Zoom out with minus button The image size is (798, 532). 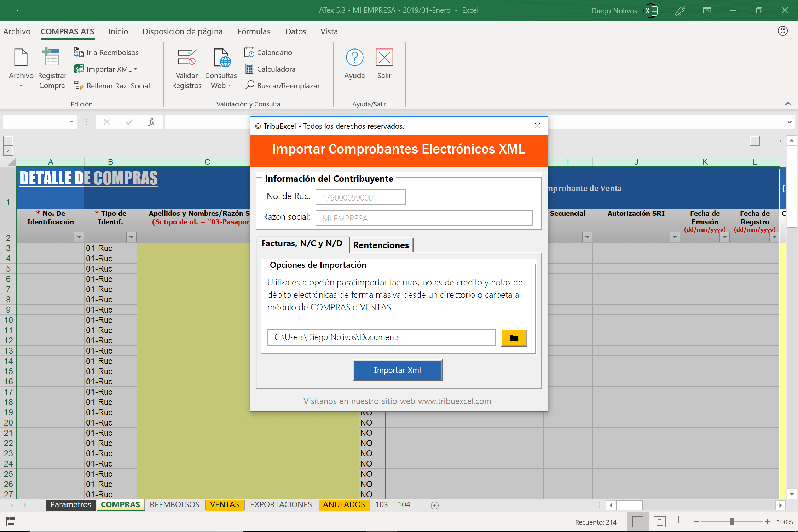click(696, 522)
